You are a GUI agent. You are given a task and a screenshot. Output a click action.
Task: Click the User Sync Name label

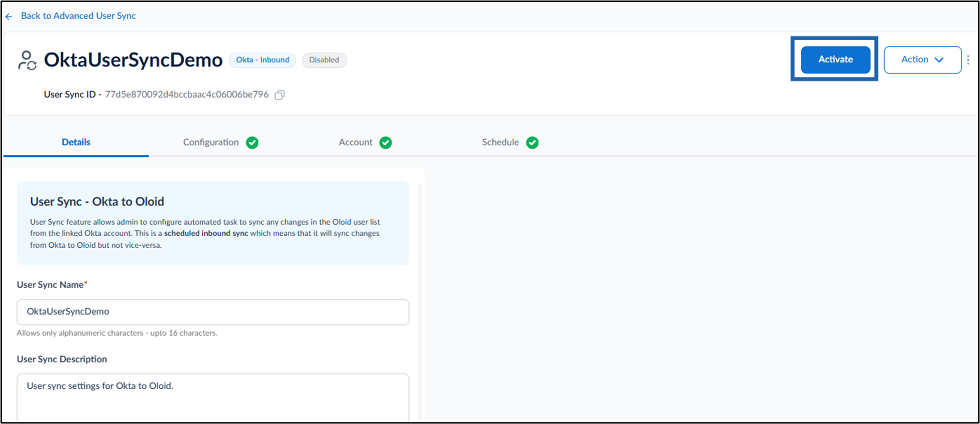(x=52, y=285)
